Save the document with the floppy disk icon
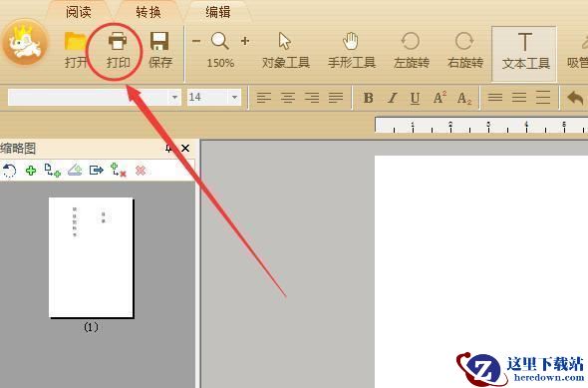The height and width of the screenshot is (388, 588). (159, 41)
